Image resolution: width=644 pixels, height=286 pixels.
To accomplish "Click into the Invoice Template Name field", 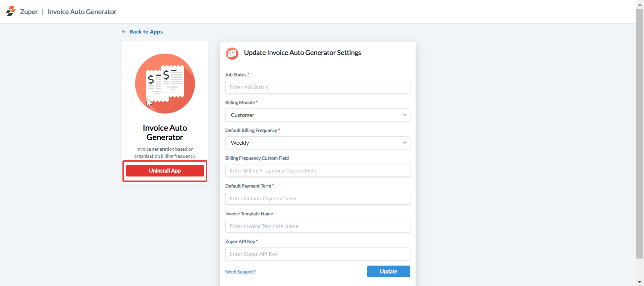I will click(x=317, y=226).
